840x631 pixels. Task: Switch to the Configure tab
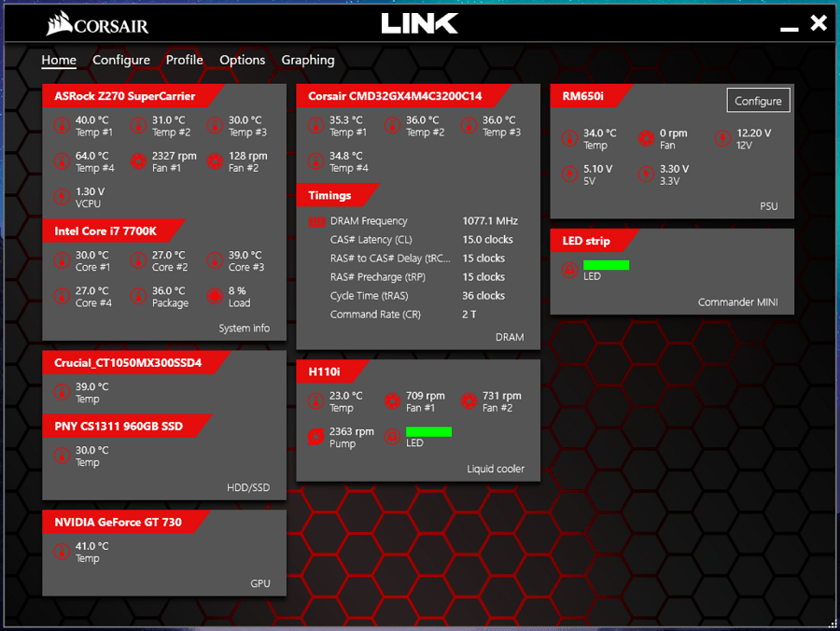click(121, 60)
